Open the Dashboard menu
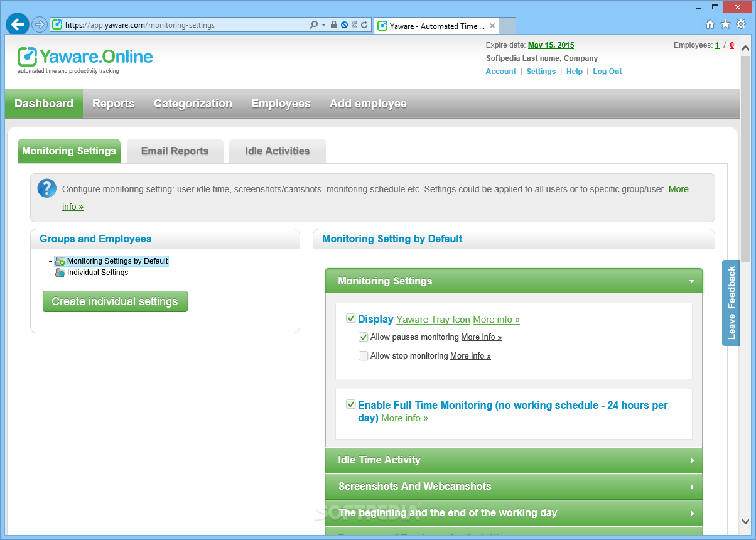This screenshot has height=540, width=756. pyautogui.click(x=44, y=104)
